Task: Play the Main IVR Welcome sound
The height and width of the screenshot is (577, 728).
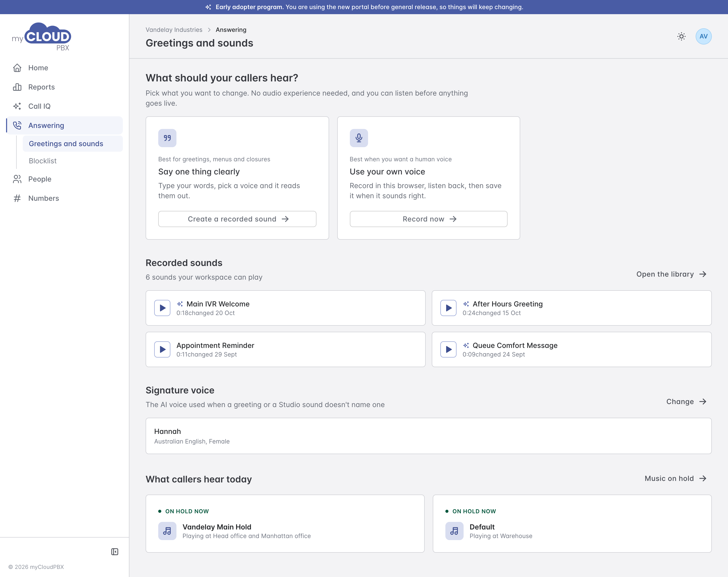Action: [162, 308]
